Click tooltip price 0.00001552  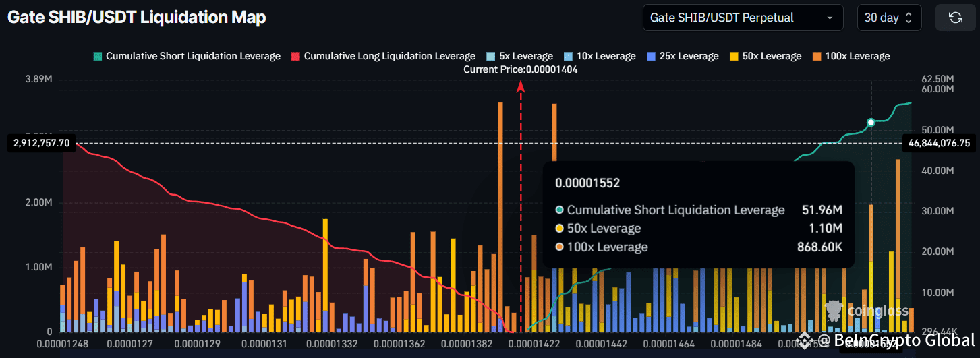(x=587, y=183)
